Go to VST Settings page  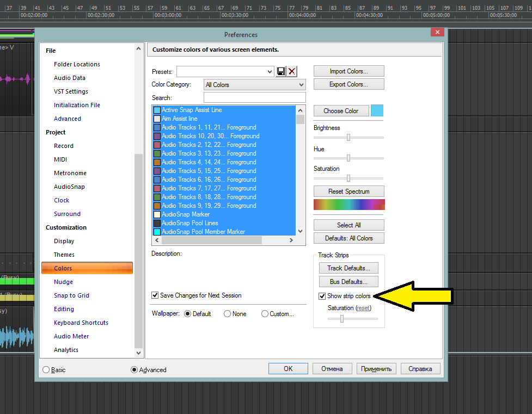coord(71,91)
